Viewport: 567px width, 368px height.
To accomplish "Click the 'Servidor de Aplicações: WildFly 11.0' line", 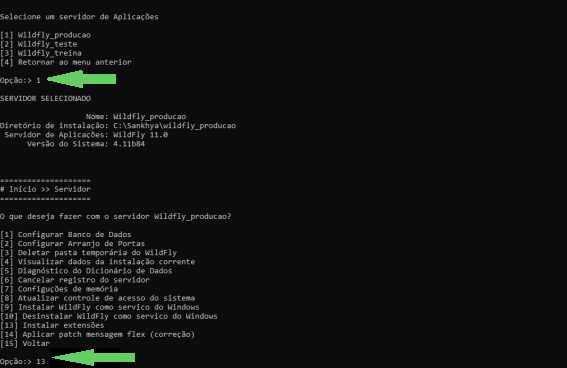I will 86,135.
